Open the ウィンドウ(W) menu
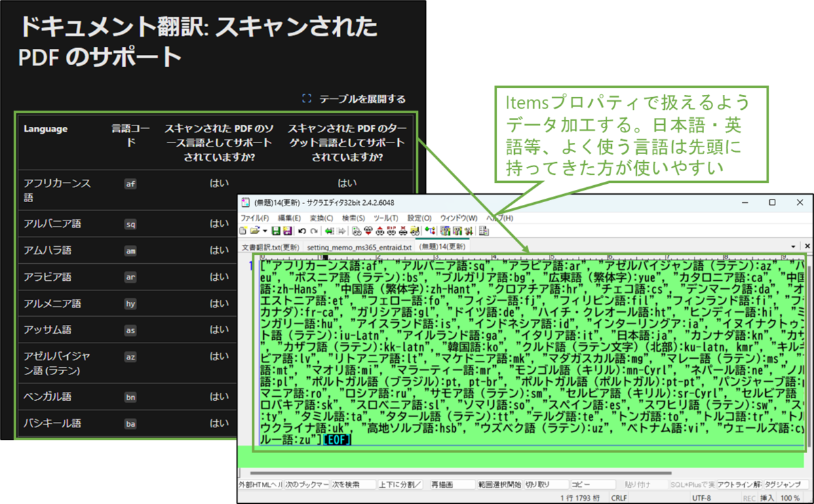 tap(459, 218)
